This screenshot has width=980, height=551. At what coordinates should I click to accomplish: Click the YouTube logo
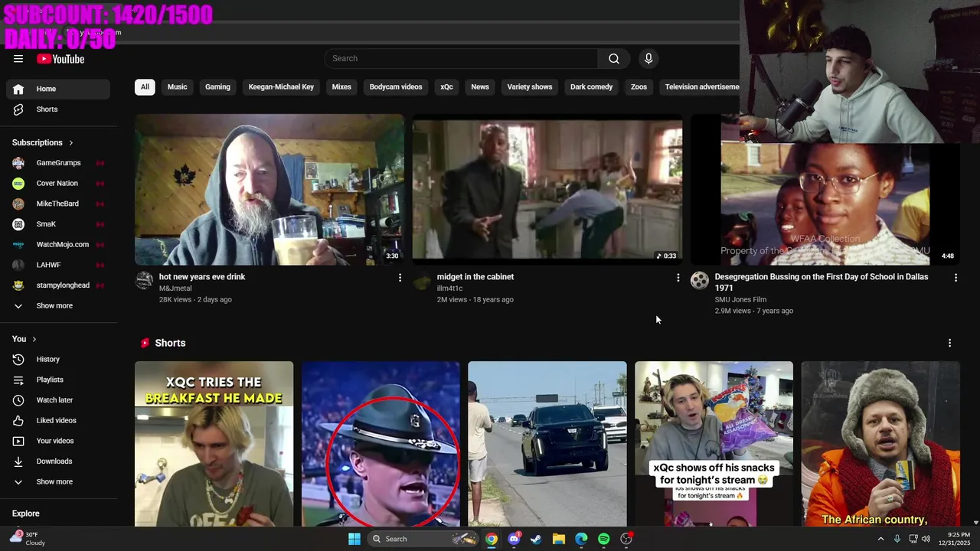60,59
